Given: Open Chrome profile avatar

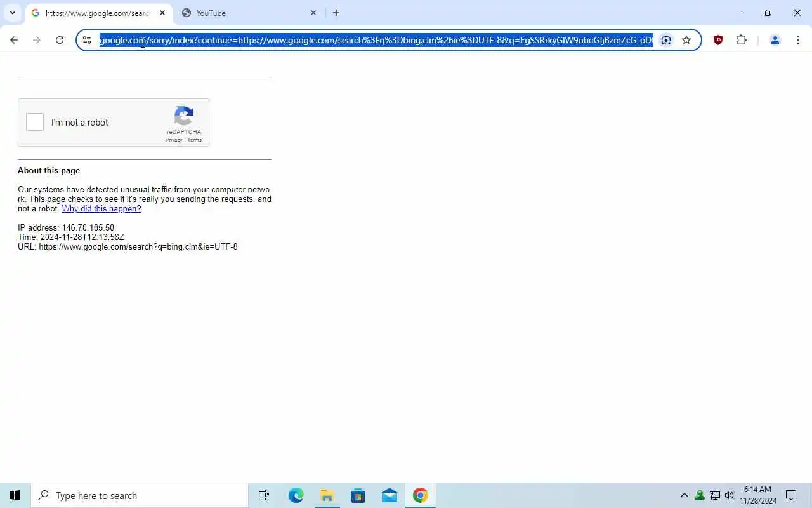Looking at the screenshot, I should (775, 40).
